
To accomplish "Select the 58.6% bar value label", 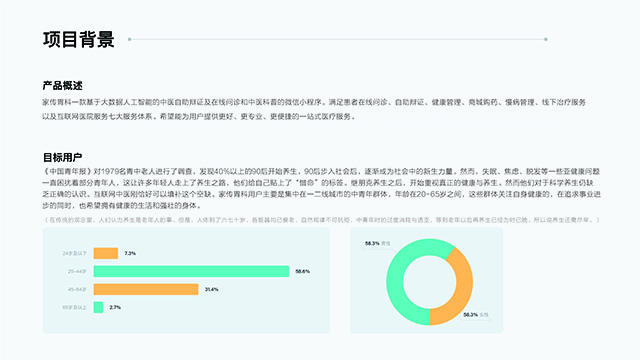I will pyautogui.click(x=302, y=271).
